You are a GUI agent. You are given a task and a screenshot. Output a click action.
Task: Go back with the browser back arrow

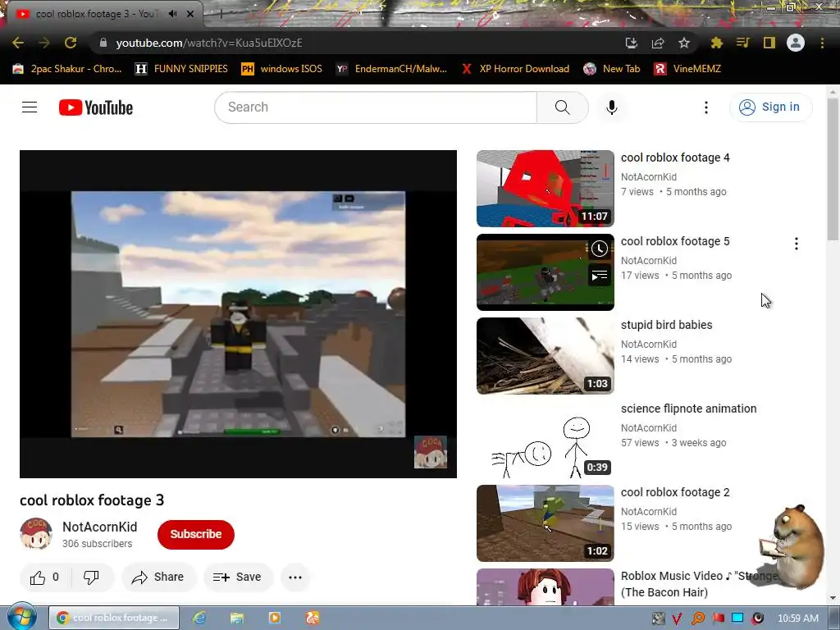click(18, 43)
